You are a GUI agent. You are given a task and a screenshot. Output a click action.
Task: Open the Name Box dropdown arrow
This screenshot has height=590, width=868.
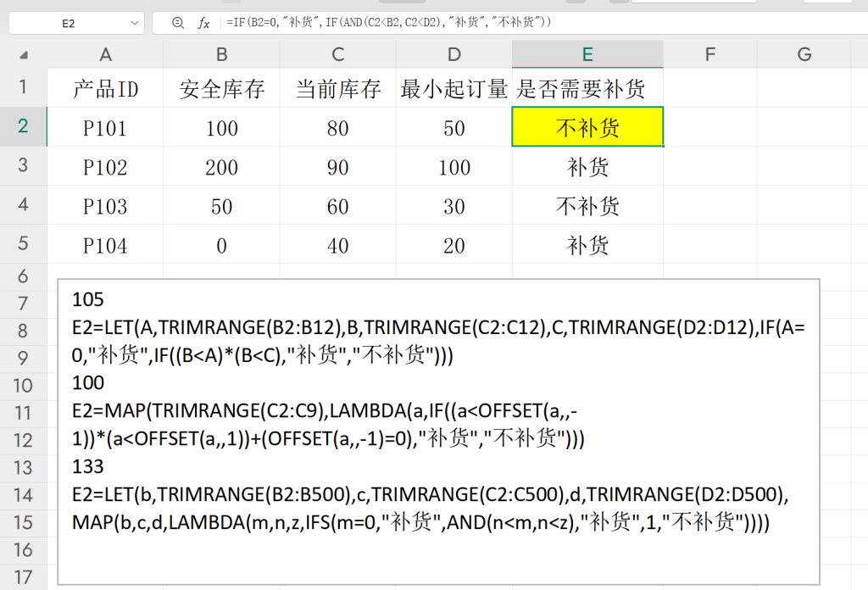point(134,23)
